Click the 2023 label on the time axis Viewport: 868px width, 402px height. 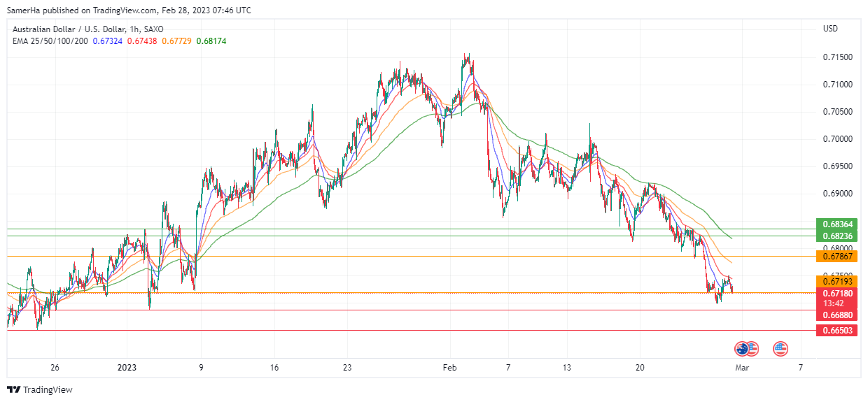(128, 367)
